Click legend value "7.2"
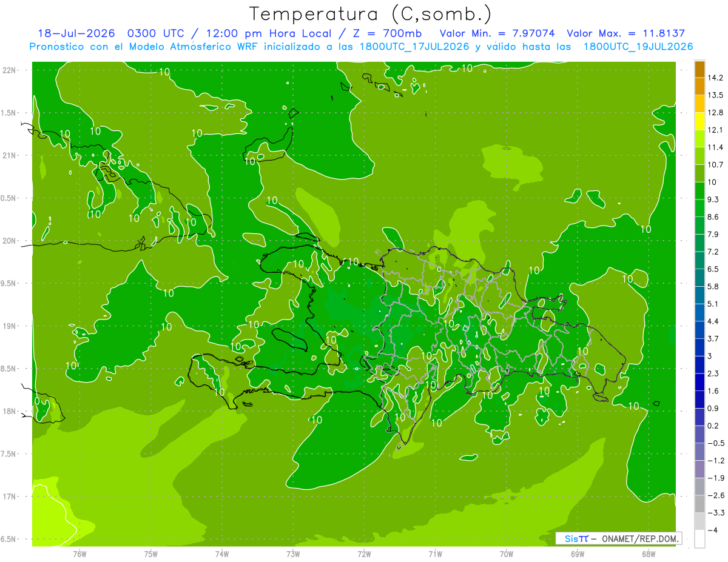 click(x=713, y=252)
